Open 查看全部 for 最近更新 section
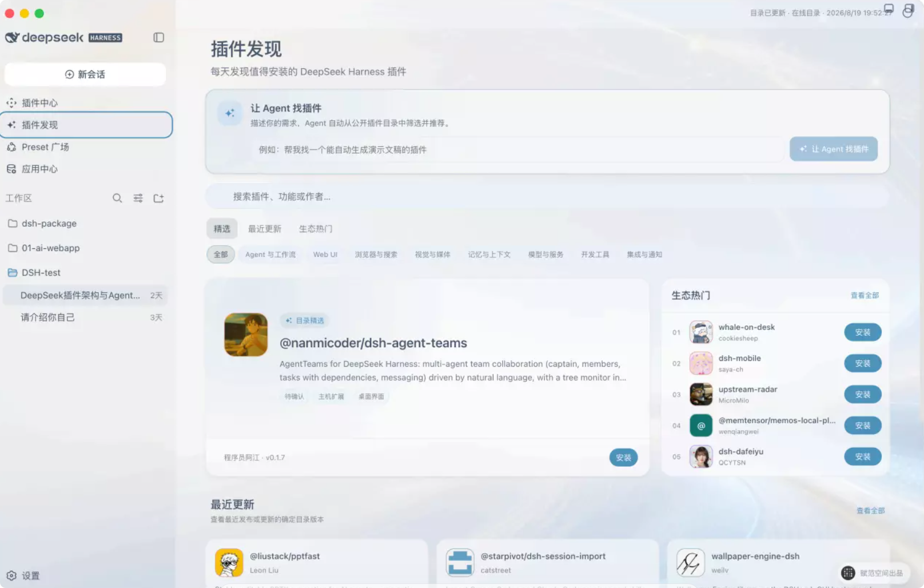Image resolution: width=924 pixels, height=588 pixels. pyautogui.click(x=870, y=511)
